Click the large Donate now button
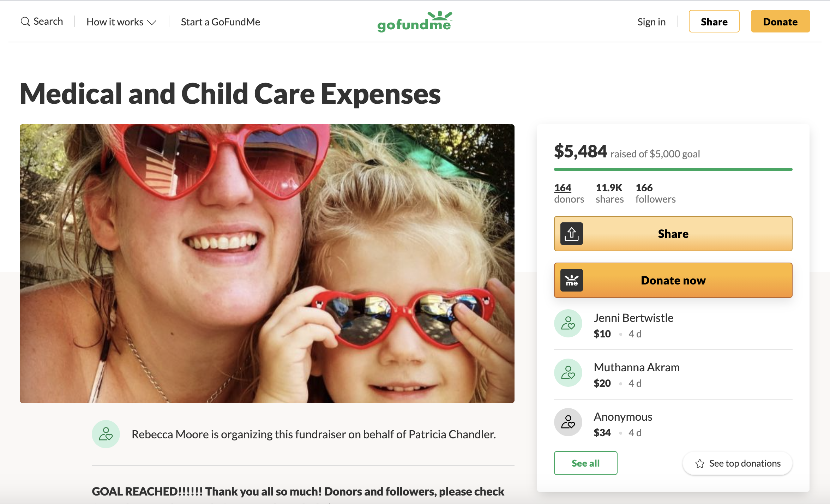This screenshot has height=504, width=830. pos(673,280)
